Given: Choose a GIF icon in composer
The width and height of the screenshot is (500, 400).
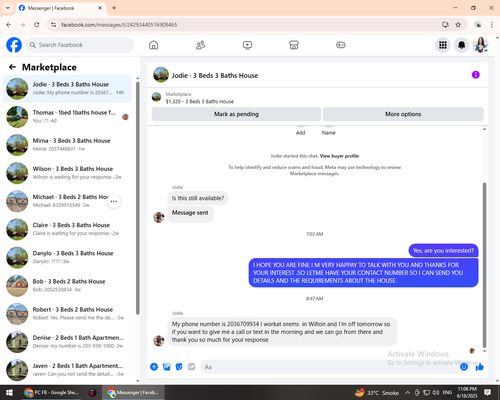Looking at the screenshot, I should [191, 367].
